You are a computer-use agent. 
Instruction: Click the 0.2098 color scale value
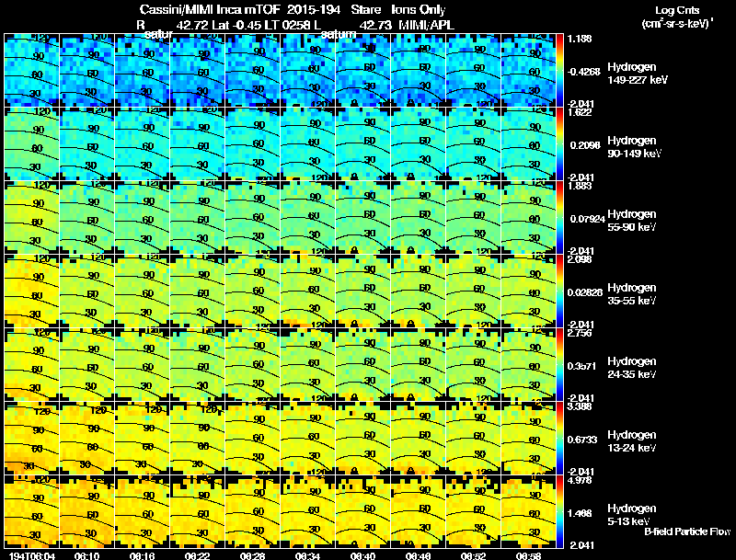(585, 145)
